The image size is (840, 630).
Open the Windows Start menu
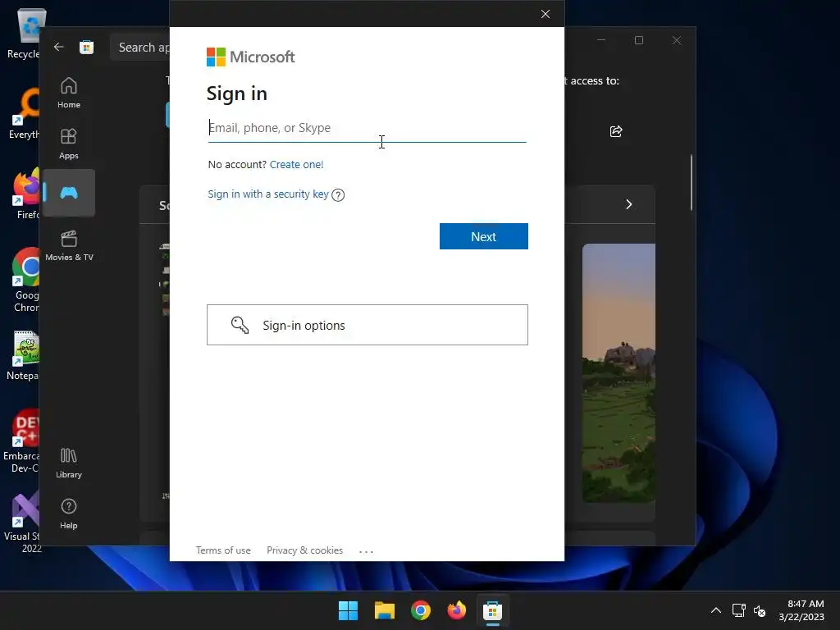click(x=348, y=610)
